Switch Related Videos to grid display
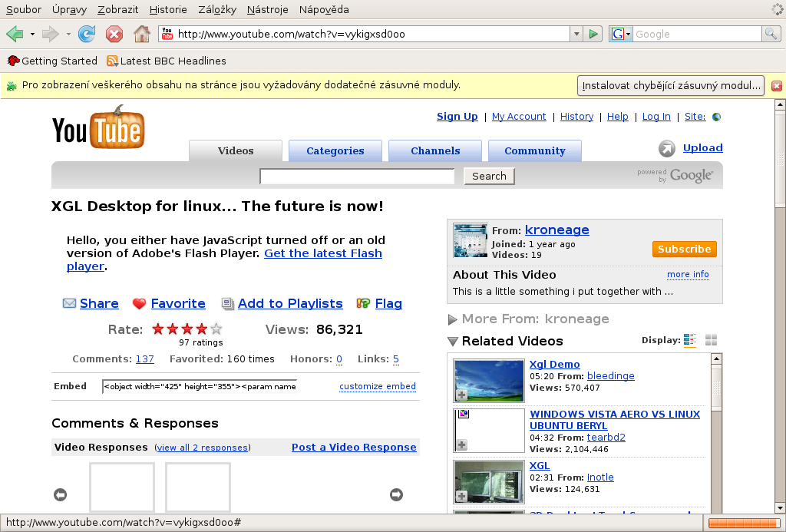 click(711, 340)
